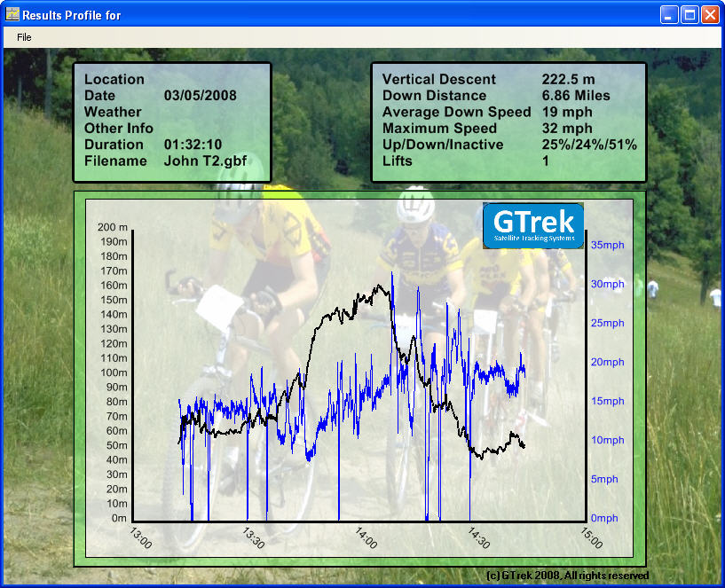Select the Duration value 01:32:10

tap(193, 145)
